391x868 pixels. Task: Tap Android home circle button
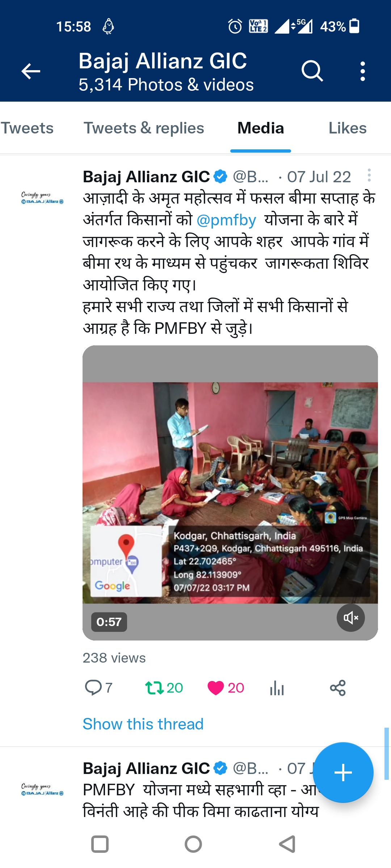coord(193,844)
